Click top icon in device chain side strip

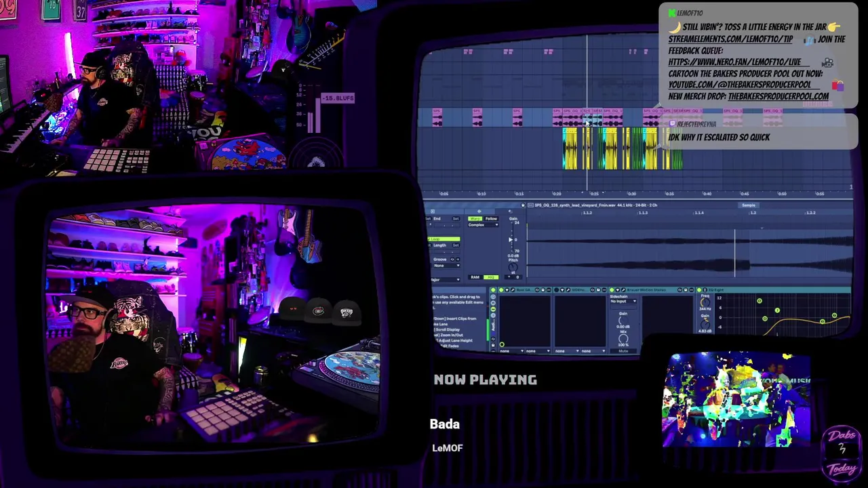493,296
